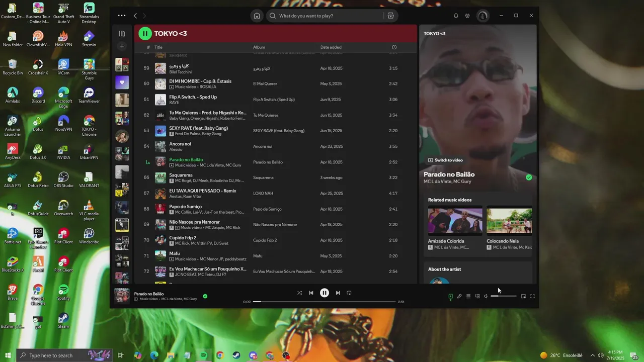Screen dimensions: 644x362
Task: Open lyrics microphone icon
Action: point(459,296)
